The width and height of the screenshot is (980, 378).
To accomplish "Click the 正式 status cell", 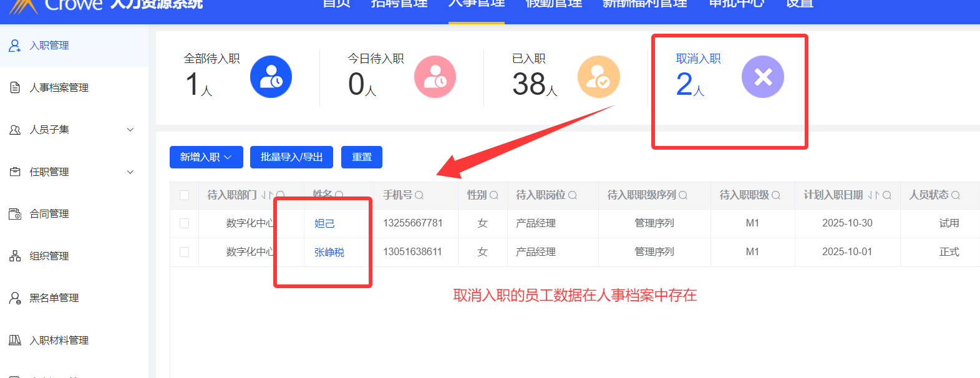I will click(x=949, y=252).
